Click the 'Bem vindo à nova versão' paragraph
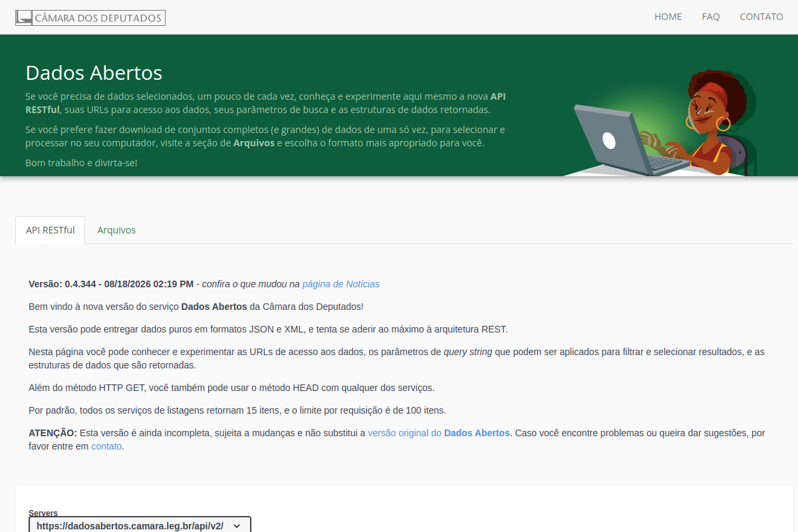Viewport: 798px width, 532px height. pos(196,307)
